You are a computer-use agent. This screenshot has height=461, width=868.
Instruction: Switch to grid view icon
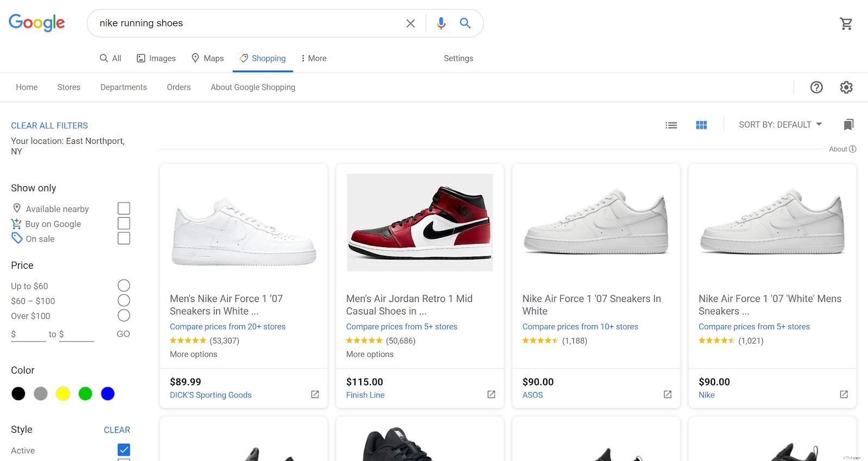(701, 125)
